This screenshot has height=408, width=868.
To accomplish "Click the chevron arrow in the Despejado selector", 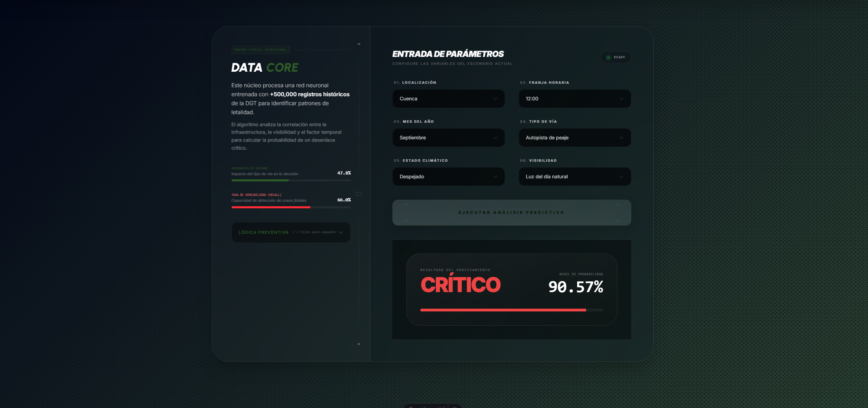I will (495, 177).
